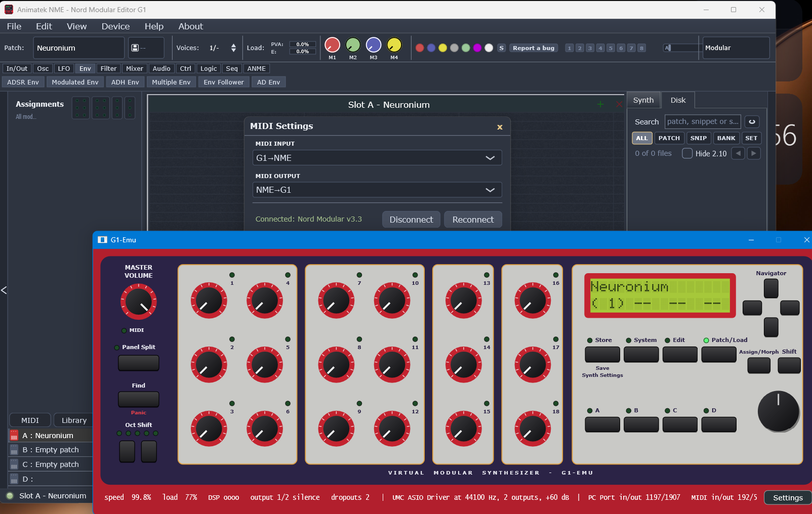Select the red color dot in toolbar
The width and height of the screenshot is (812, 514).
(x=420, y=48)
